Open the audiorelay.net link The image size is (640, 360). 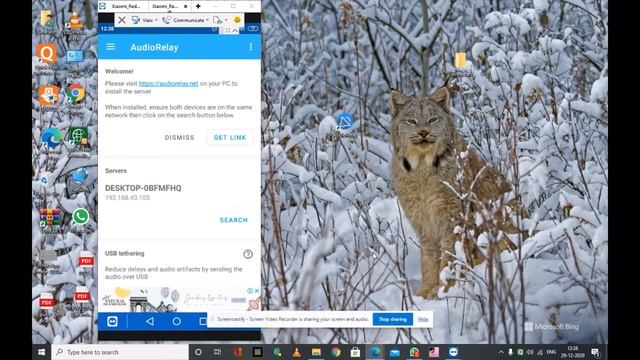click(x=168, y=83)
